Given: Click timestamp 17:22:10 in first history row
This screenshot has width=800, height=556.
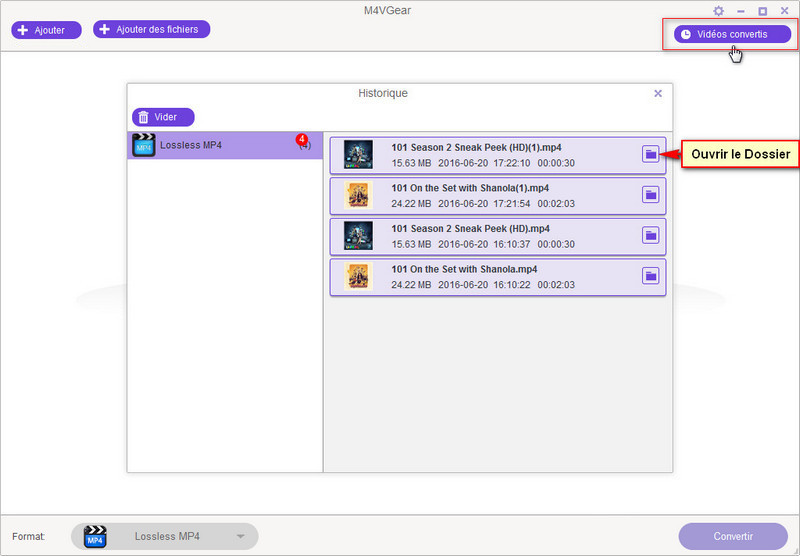Looking at the screenshot, I should point(512,163).
